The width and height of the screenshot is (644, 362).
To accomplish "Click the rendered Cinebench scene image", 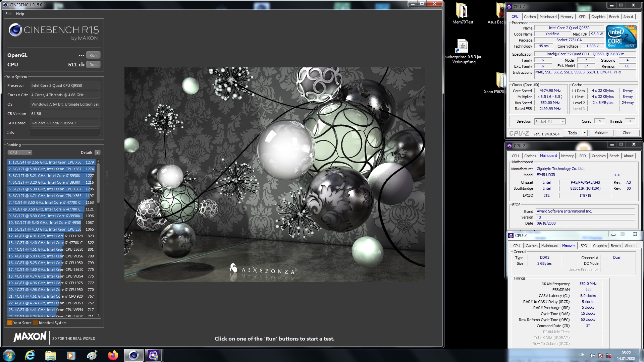I will click(x=274, y=174).
